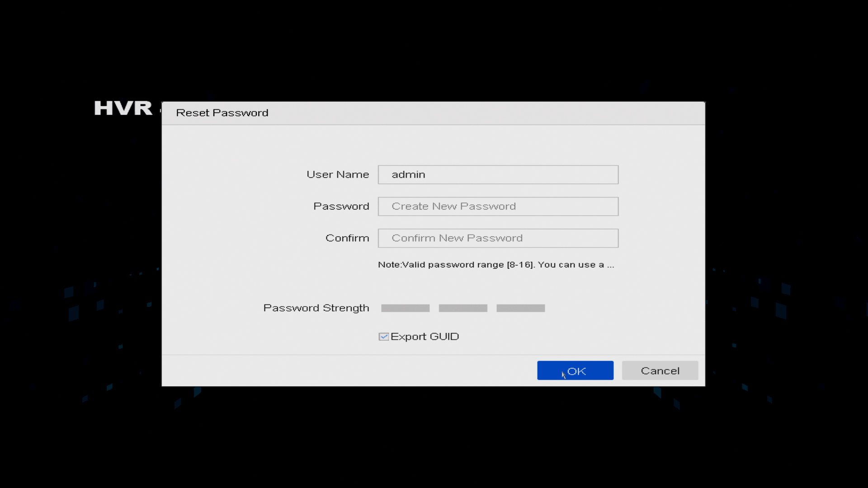Click the middle password strength bar
Viewport: 868px width, 488px height.
tap(463, 308)
